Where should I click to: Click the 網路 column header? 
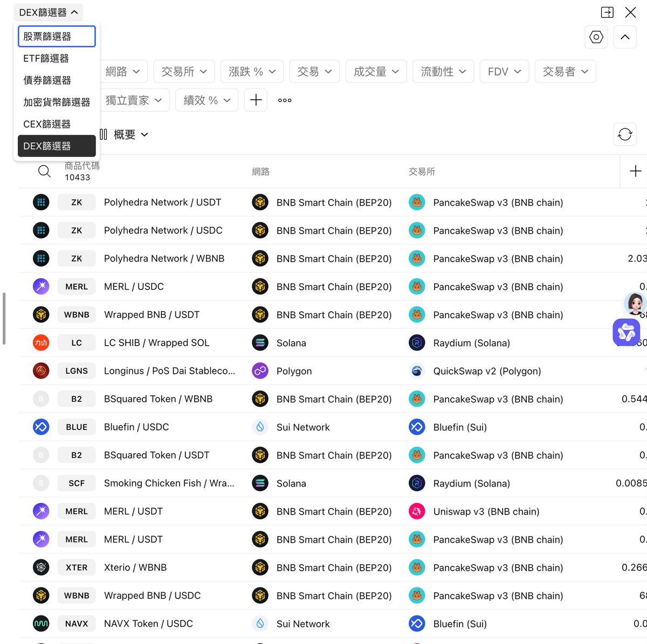tap(261, 172)
